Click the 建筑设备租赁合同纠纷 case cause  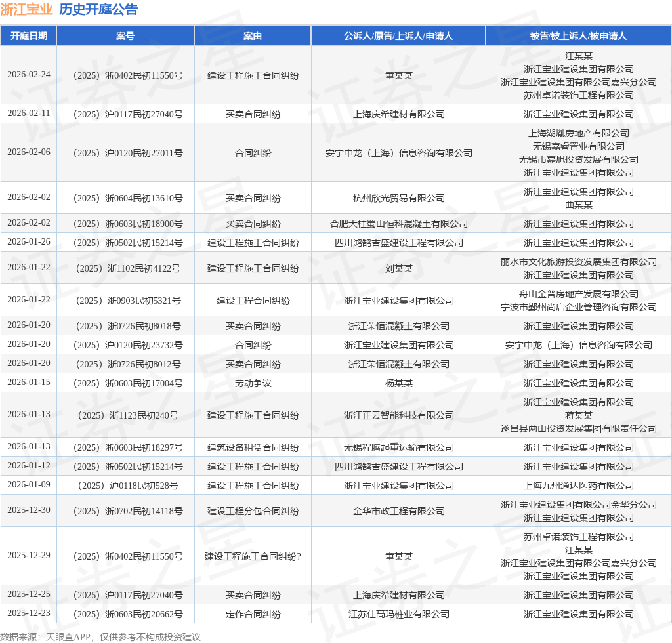click(253, 447)
